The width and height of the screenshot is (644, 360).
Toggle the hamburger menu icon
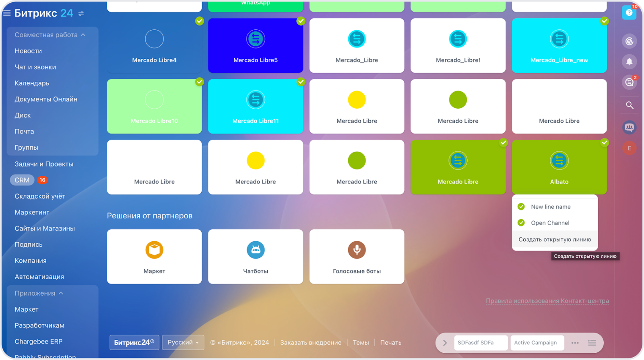7,13
